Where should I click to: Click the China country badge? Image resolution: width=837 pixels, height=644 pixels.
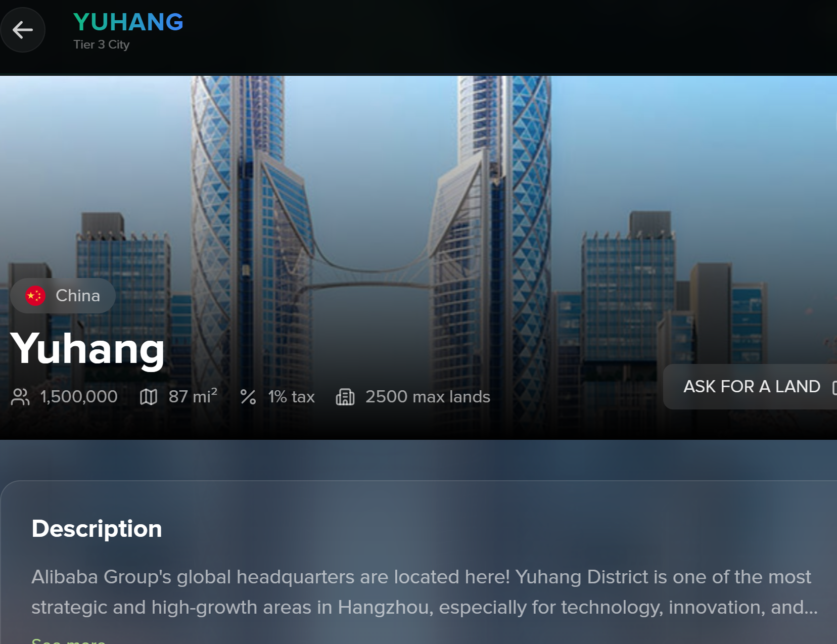(63, 296)
